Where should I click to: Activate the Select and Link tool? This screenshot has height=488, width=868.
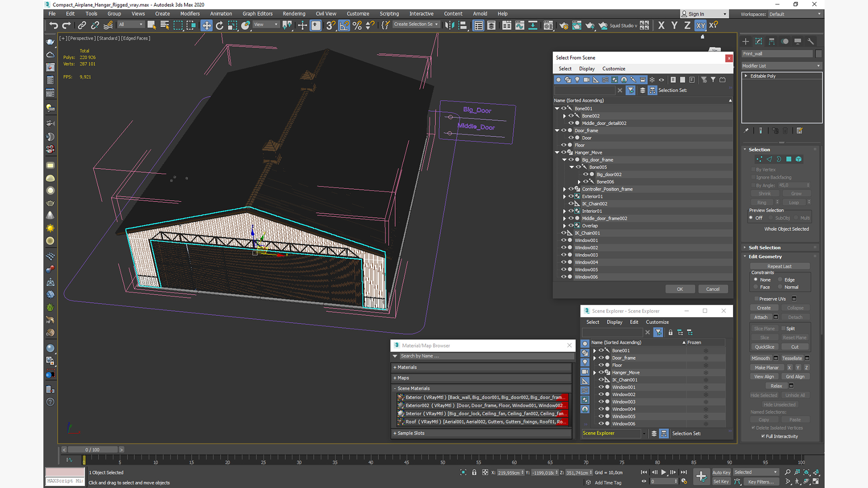pyautogui.click(x=82, y=25)
